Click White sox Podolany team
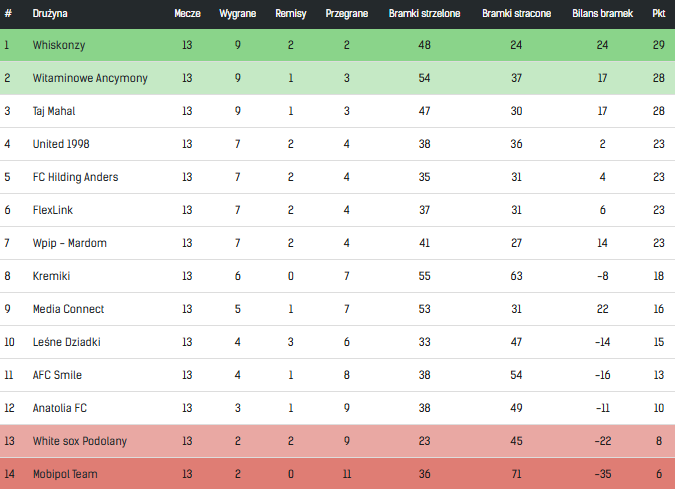 80,441
